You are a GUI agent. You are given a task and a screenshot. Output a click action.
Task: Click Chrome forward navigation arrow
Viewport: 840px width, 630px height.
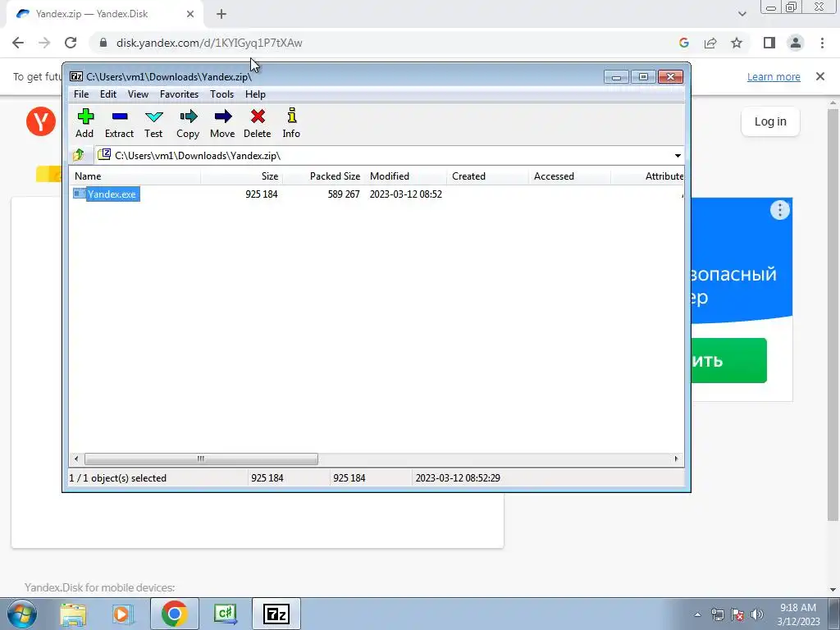44,43
